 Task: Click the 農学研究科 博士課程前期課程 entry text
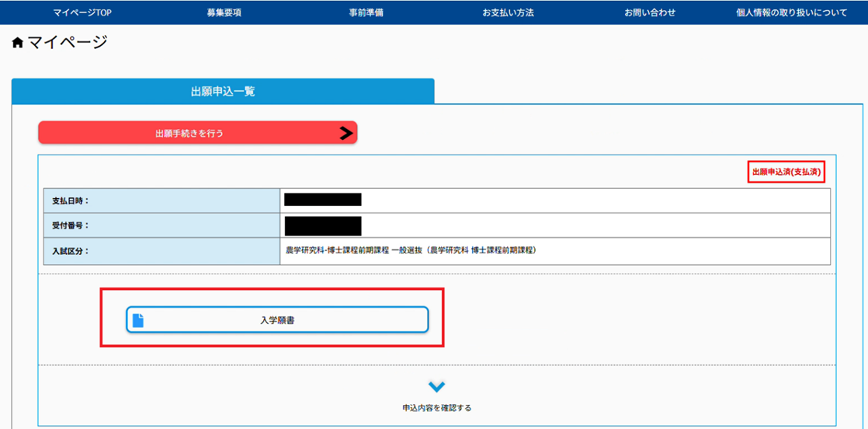(411, 250)
